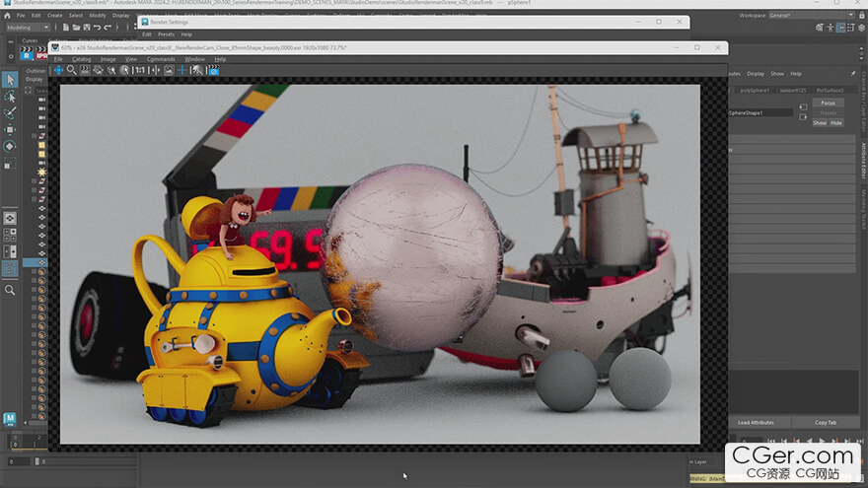Pin the Attribute Editor with pushpin icon
The width and height of the screenshot is (868, 488).
853,74
